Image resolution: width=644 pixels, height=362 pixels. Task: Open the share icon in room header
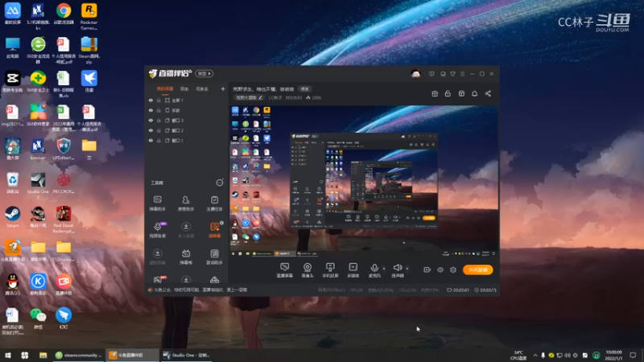[488, 93]
